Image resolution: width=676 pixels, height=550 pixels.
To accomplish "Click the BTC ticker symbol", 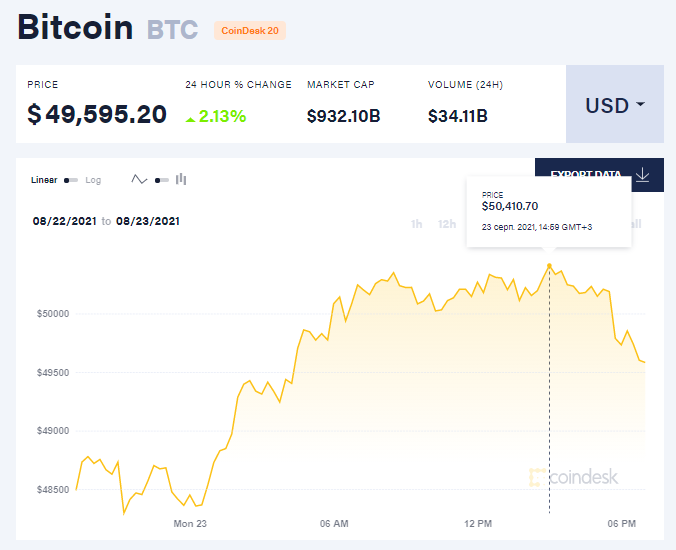I will point(173,29).
